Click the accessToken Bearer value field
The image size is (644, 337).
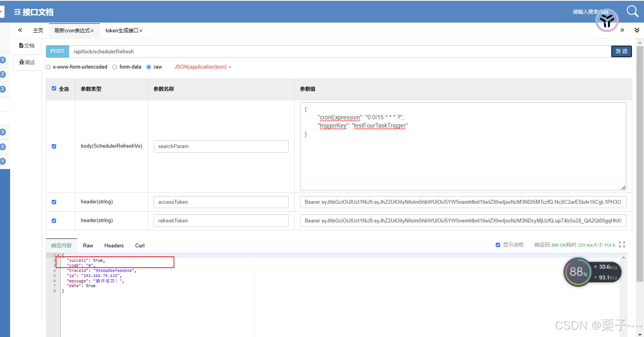tap(463, 202)
